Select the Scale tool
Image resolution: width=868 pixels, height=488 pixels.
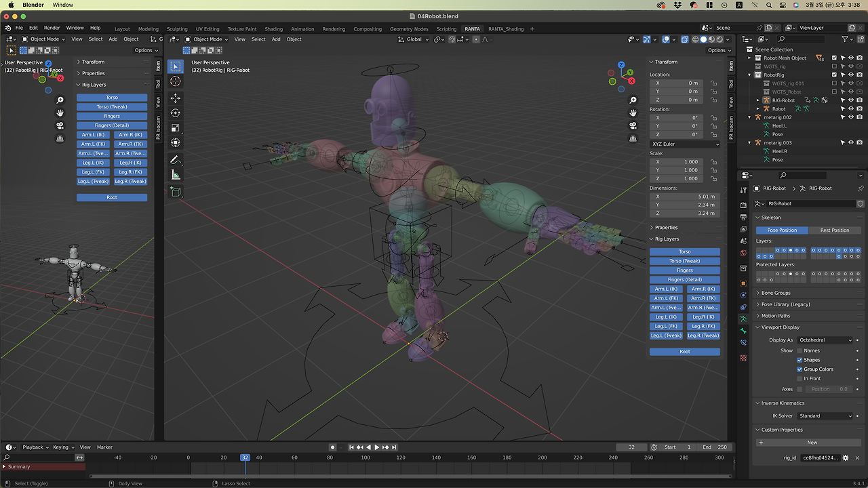176,128
